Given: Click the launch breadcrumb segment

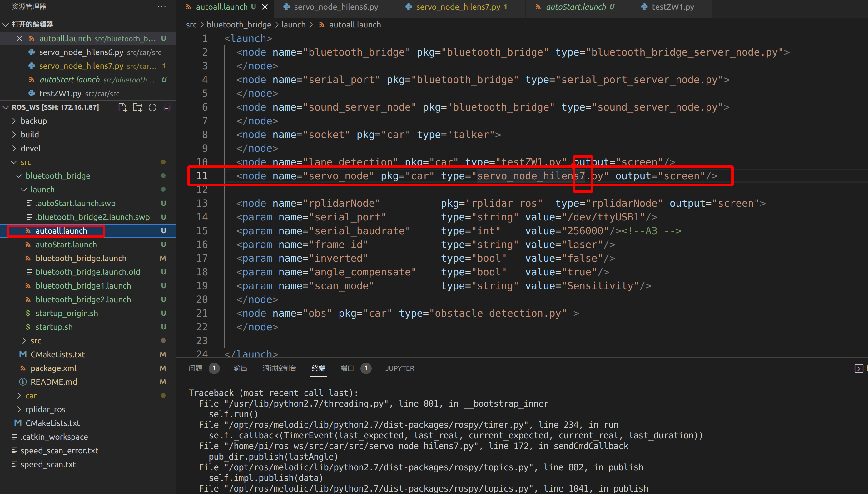Looking at the screenshot, I should coord(293,25).
